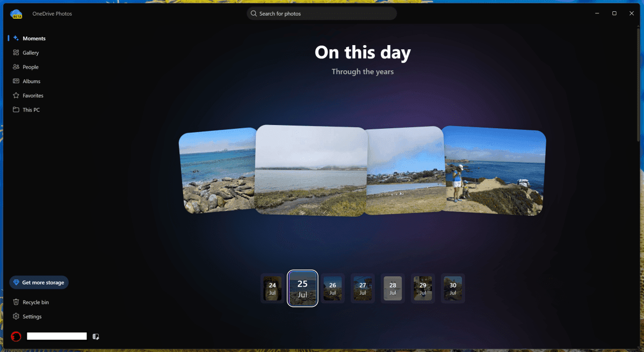Focus the Search for photos field

point(322,13)
